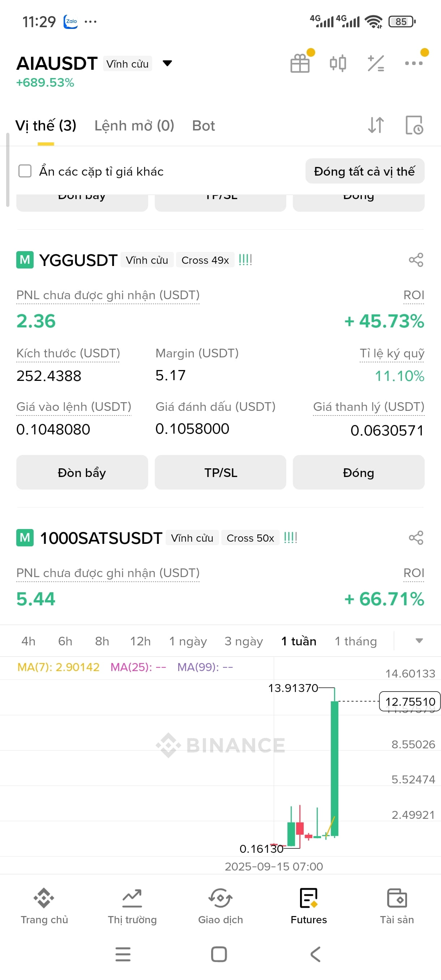Tap the 1000SATSUSDT symbol name
441x980 pixels.
point(101,538)
